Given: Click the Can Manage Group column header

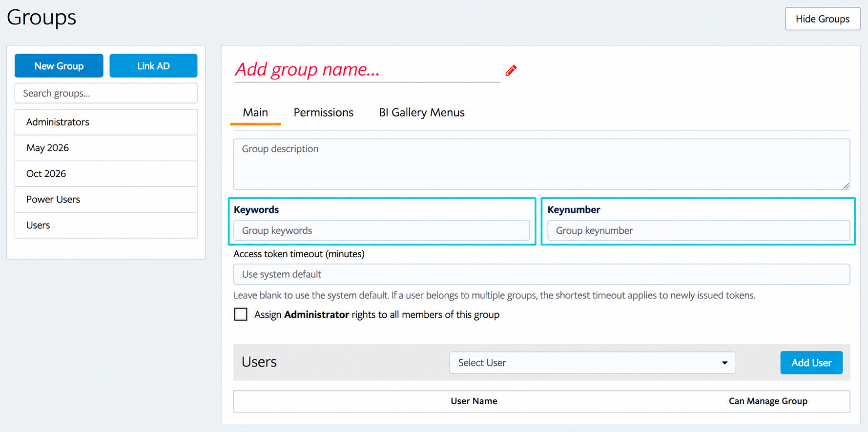Looking at the screenshot, I should coord(768,401).
